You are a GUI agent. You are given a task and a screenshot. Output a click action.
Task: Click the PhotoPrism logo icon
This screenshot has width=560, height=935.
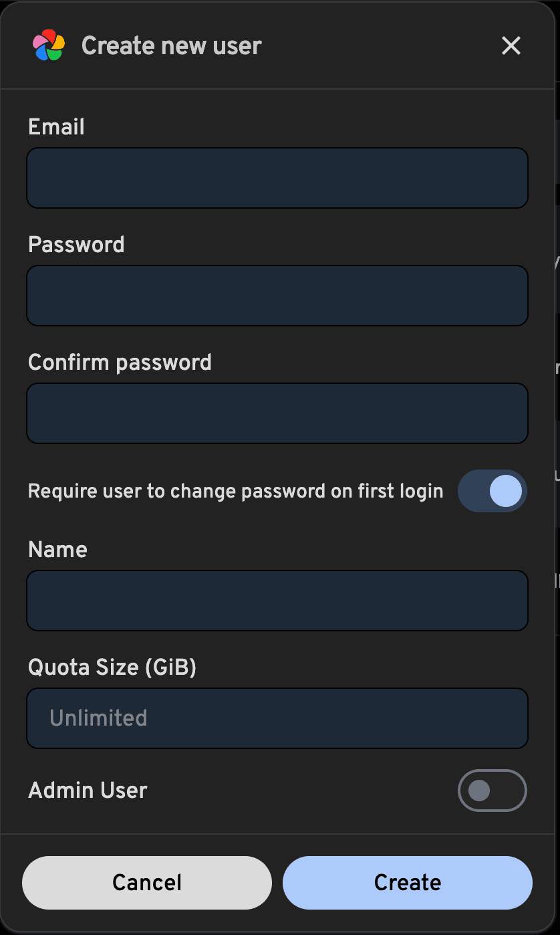pyautogui.click(x=48, y=45)
